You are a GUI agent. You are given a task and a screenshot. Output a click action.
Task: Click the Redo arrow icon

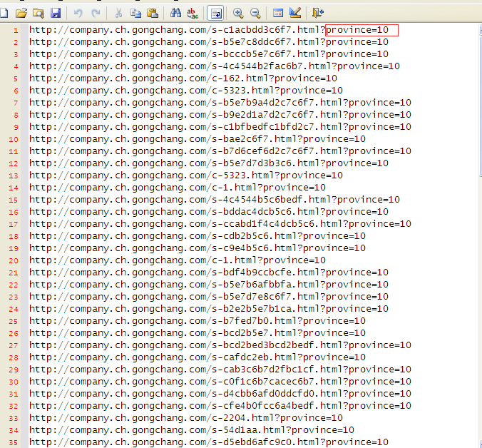click(95, 13)
